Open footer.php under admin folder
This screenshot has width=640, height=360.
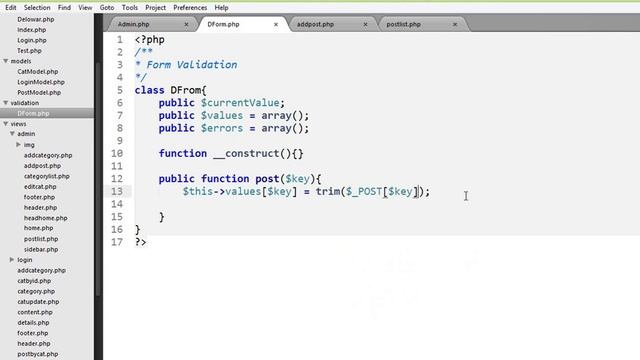point(39,197)
